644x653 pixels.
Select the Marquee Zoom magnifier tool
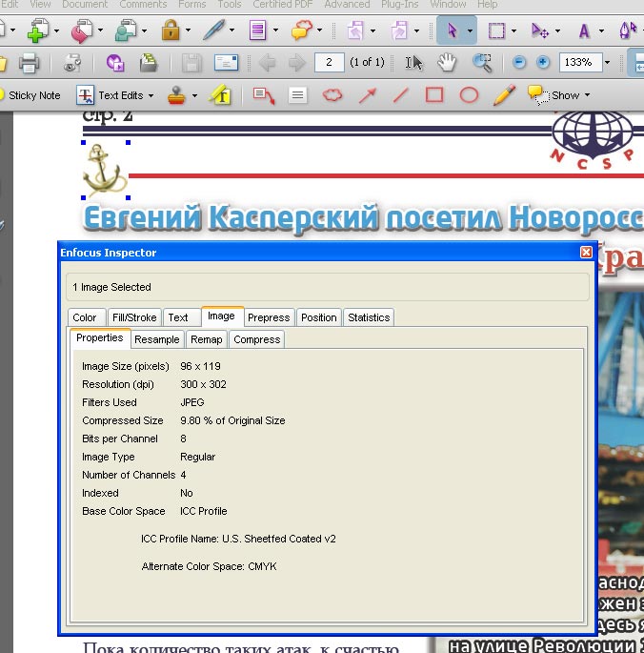click(482, 63)
